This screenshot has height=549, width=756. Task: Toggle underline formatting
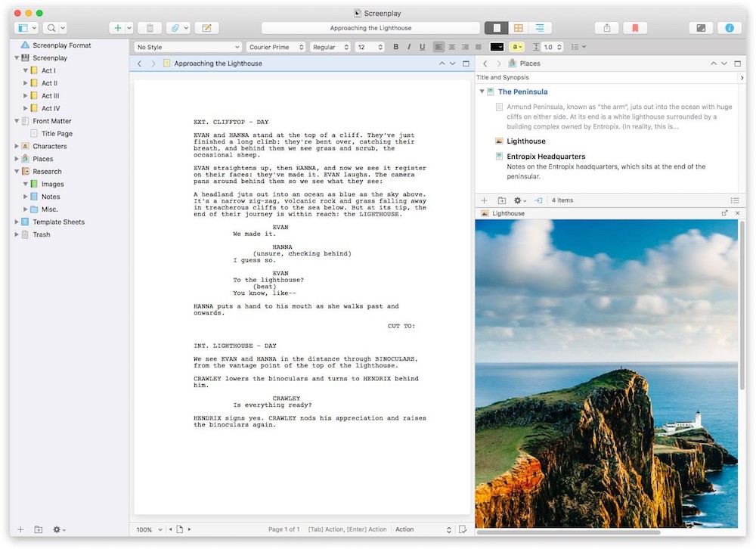click(x=423, y=47)
